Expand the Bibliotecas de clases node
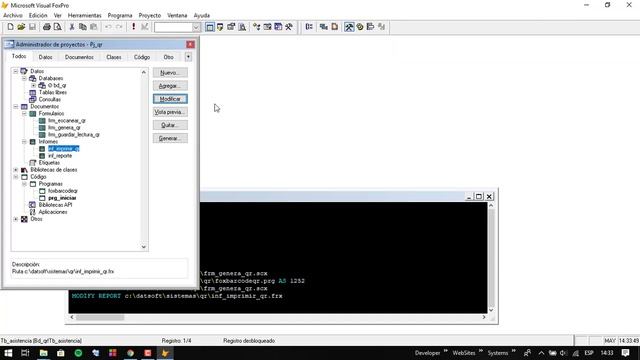The height and width of the screenshot is (360, 640). pyautogui.click(x=16, y=170)
